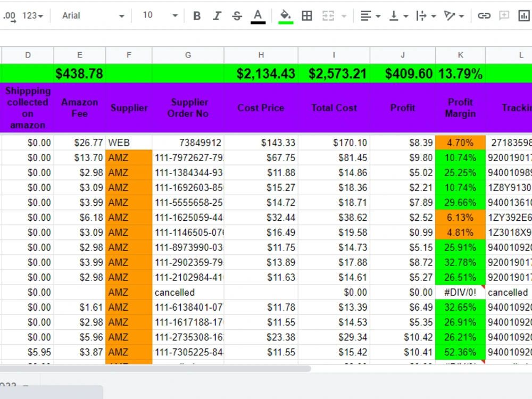The width and height of the screenshot is (532, 399).
Task: Click order 111-5555658 cell
Action: click(x=188, y=203)
